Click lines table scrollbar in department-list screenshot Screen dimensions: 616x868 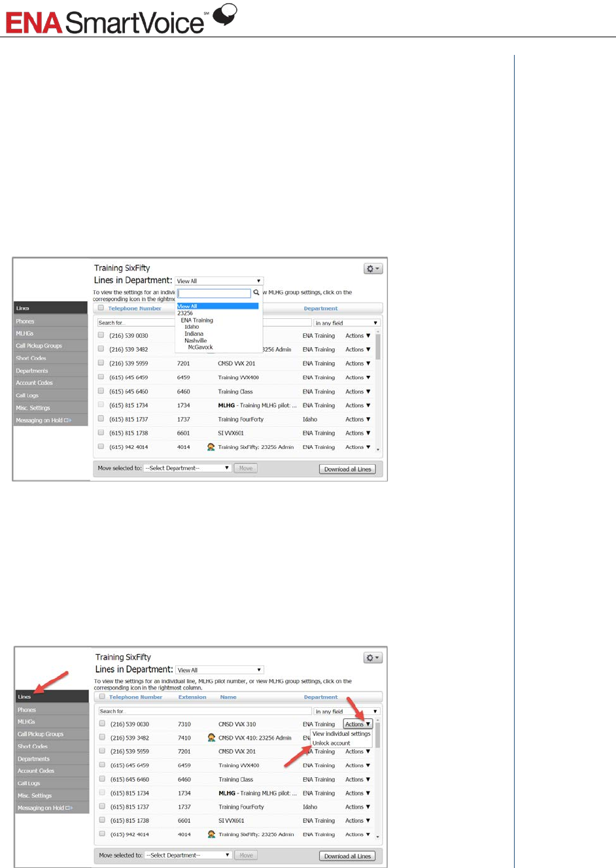point(378,391)
